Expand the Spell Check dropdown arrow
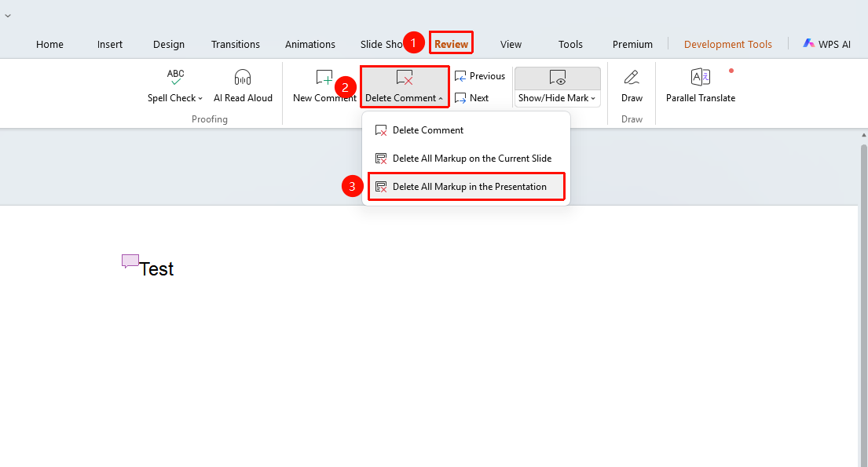The image size is (868, 467). tap(200, 98)
